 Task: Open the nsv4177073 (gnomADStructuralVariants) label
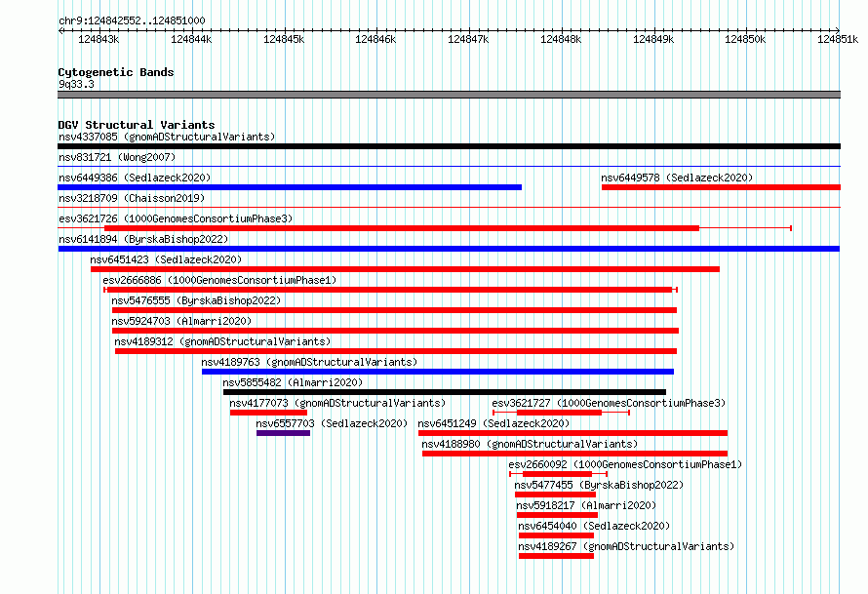pos(337,403)
